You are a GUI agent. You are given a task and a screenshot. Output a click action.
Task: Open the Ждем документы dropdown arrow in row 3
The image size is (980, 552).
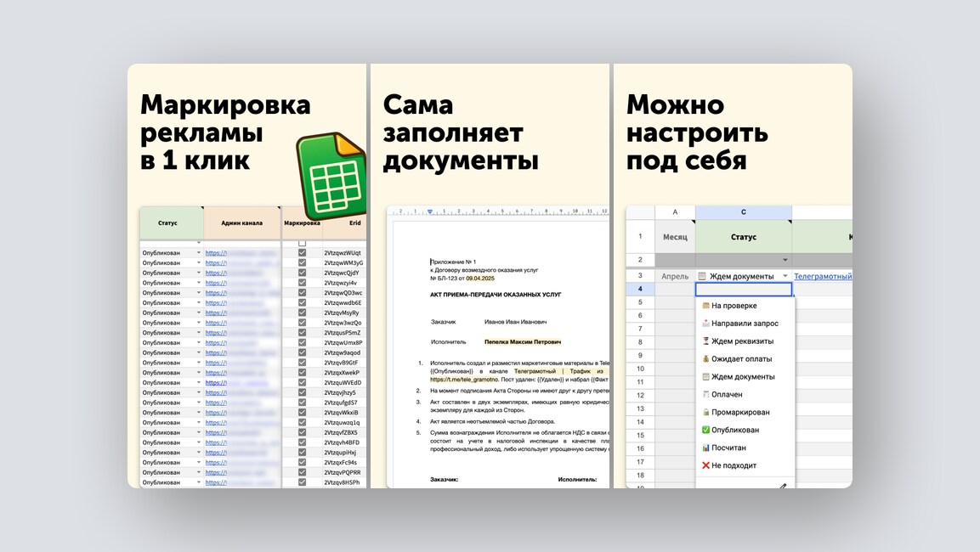(785, 276)
